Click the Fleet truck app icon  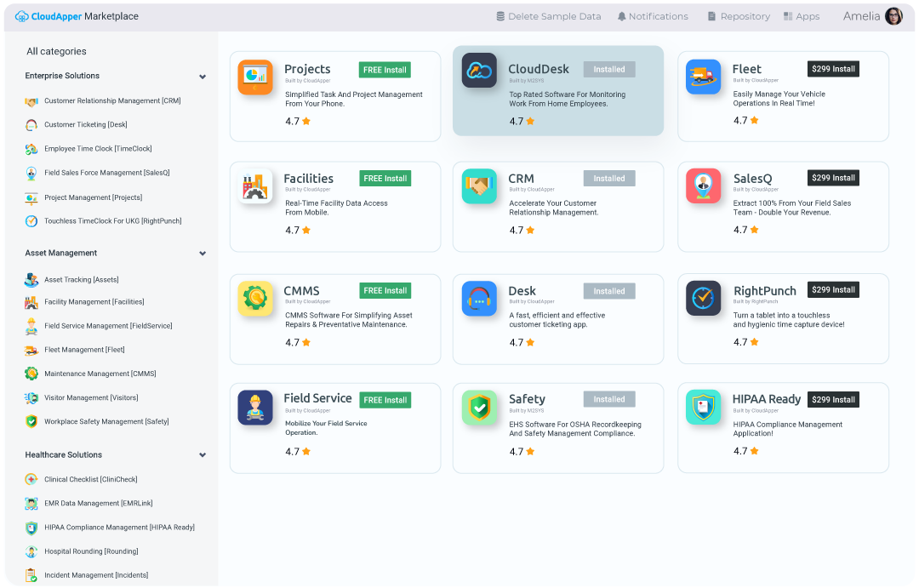pos(703,77)
